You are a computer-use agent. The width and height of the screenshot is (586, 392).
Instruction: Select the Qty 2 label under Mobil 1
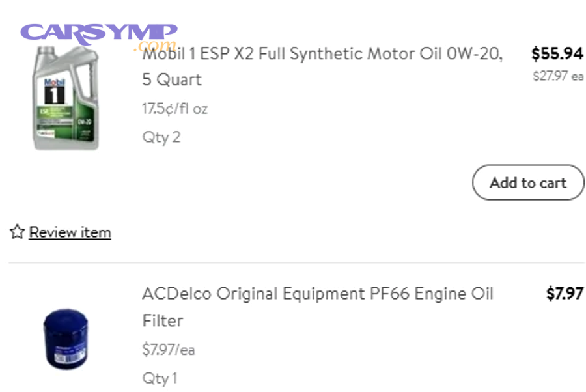(161, 137)
